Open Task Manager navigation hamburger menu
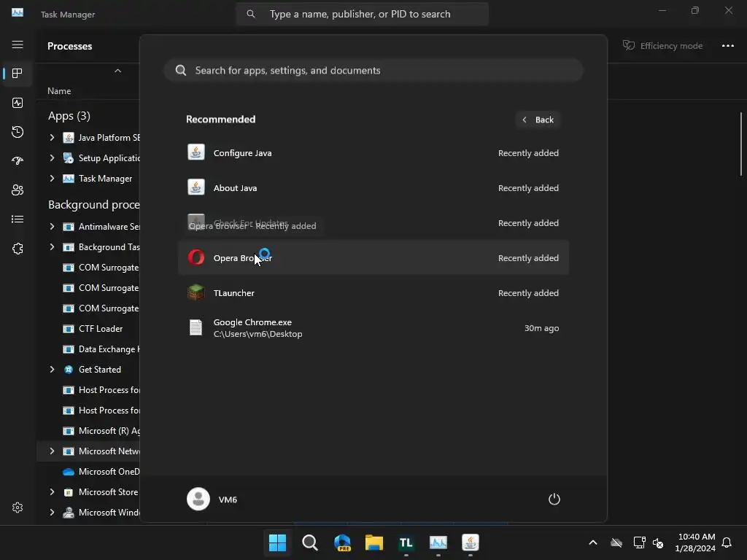This screenshot has height=560, width=747. (18, 44)
